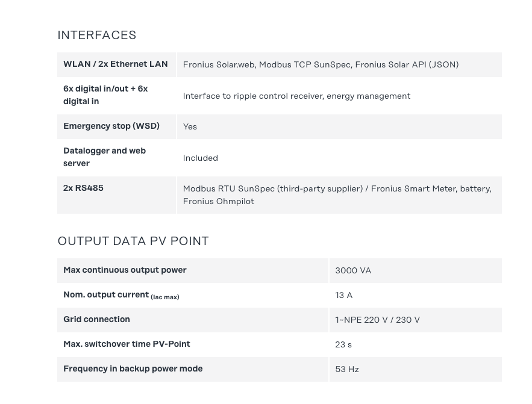This screenshot has height=404, width=532.
Task: Click the OUTPUT DATA PV POINT heading
Action: click(x=133, y=241)
